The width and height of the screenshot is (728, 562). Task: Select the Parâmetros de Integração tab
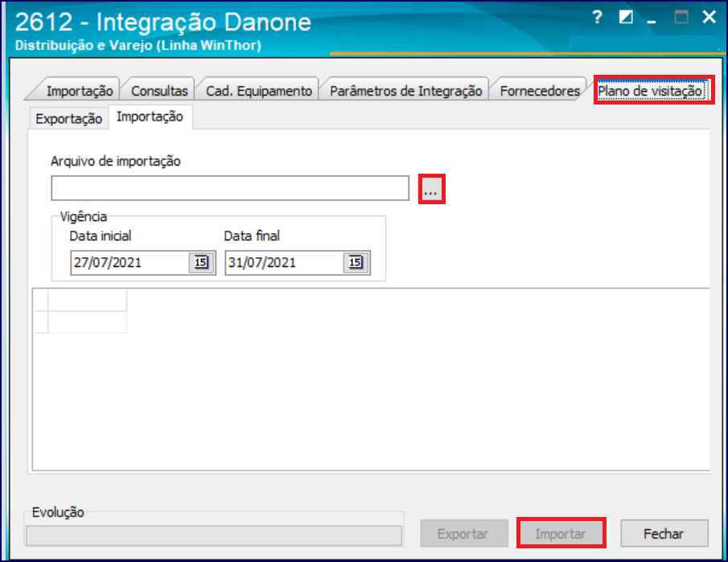pyautogui.click(x=405, y=91)
